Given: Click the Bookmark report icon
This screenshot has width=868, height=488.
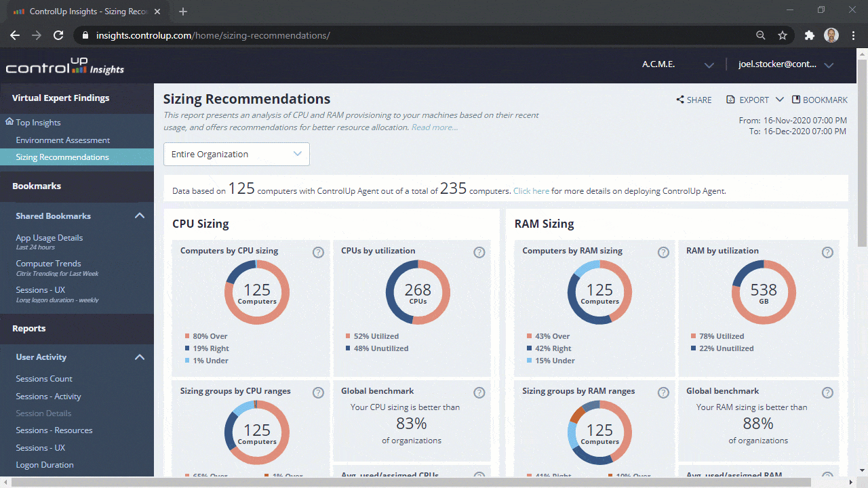Looking at the screenshot, I should (796, 100).
